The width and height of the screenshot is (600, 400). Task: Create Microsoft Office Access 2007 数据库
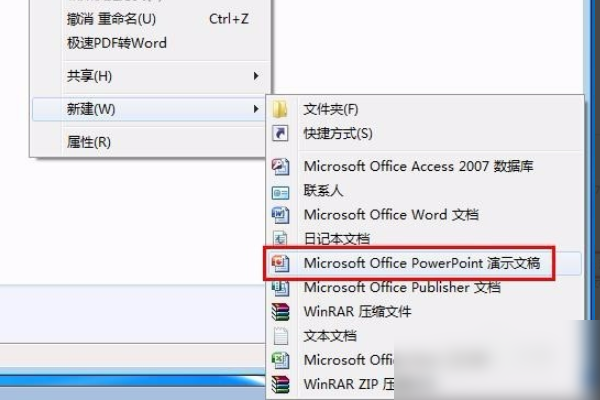425,167
